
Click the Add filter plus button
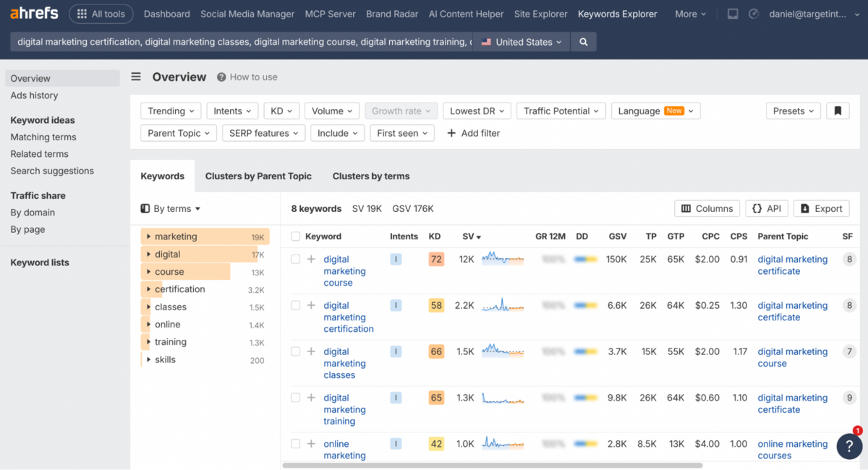(473, 133)
